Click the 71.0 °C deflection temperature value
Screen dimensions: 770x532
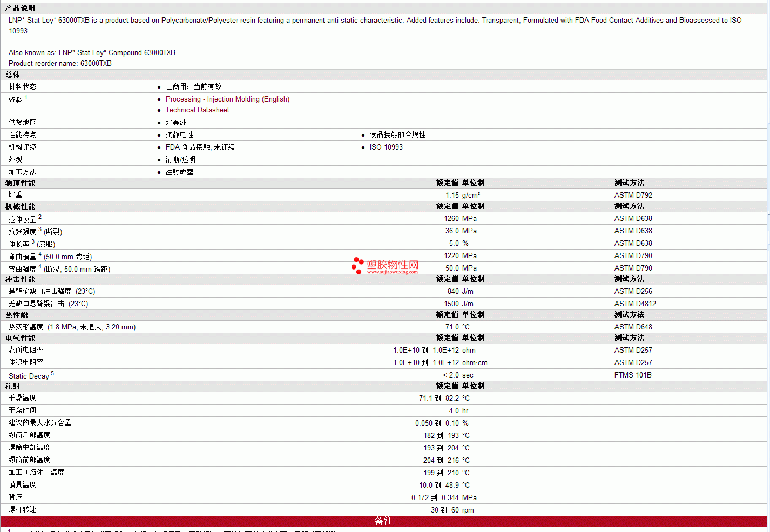click(x=457, y=327)
